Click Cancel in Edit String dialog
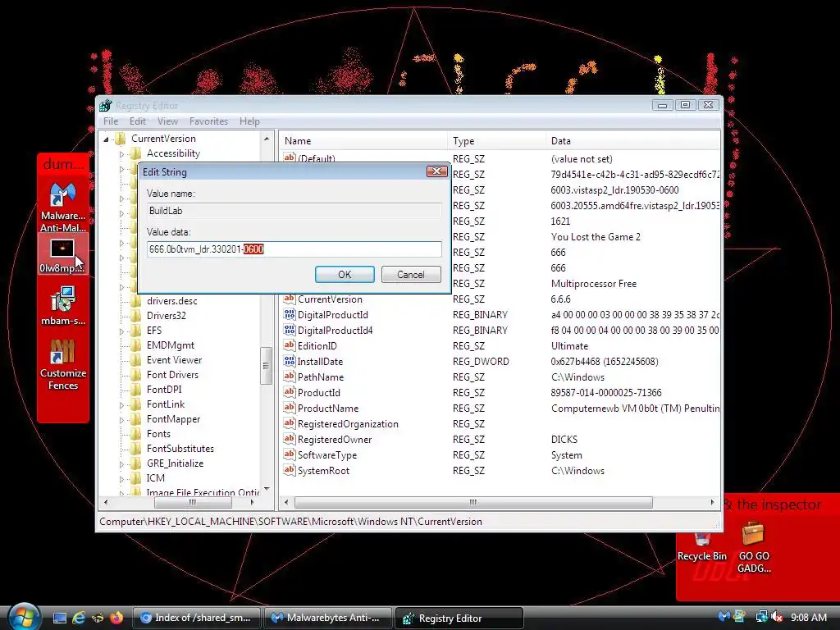The image size is (840, 630). (x=411, y=274)
